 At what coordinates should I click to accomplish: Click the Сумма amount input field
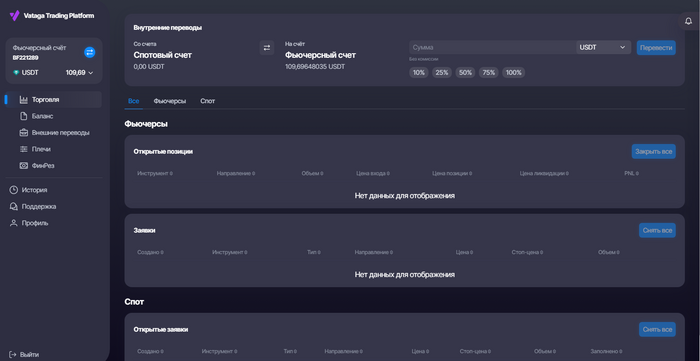(x=492, y=47)
